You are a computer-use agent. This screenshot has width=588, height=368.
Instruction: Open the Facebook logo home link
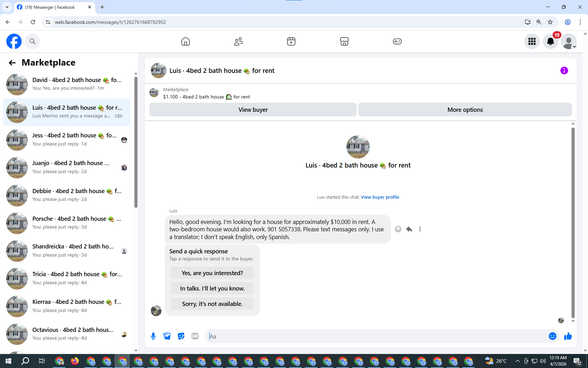[14, 41]
